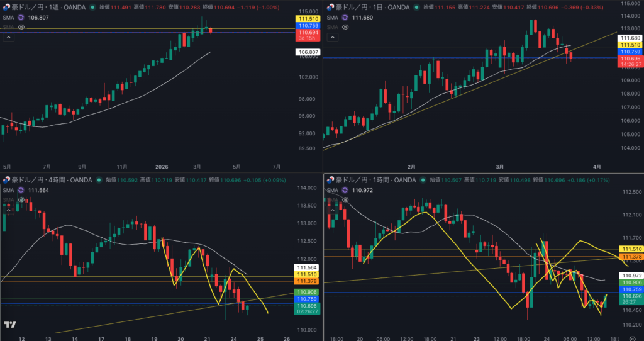Collapse indicator legend in weekly chart
Screen dimensions: 644x341
pos(9,38)
